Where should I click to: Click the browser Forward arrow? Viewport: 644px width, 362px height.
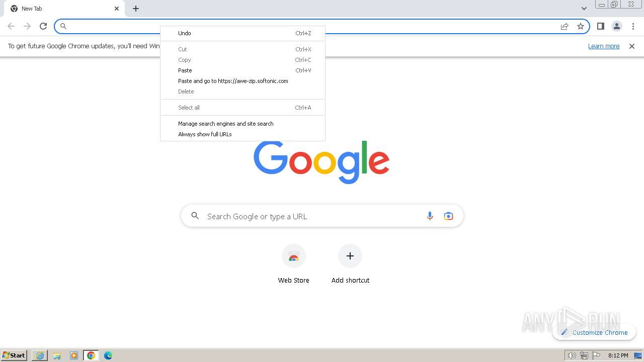tap(27, 26)
